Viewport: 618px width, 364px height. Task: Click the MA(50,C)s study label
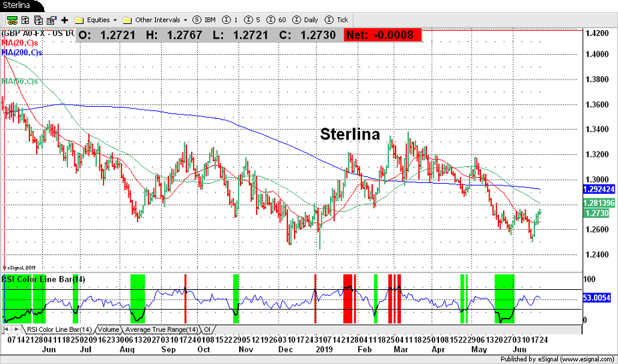point(19,81)
